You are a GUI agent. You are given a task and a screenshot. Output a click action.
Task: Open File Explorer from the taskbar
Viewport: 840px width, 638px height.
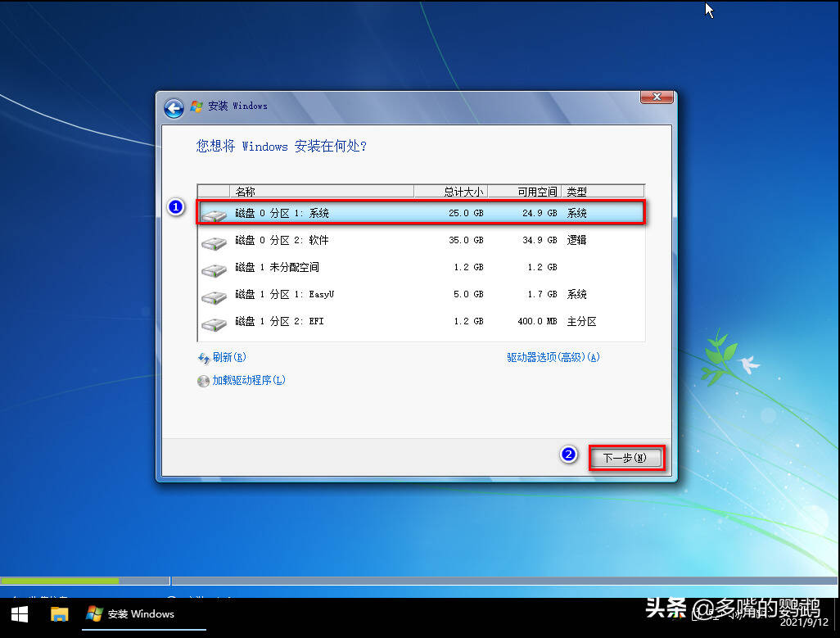coord(60,614)
